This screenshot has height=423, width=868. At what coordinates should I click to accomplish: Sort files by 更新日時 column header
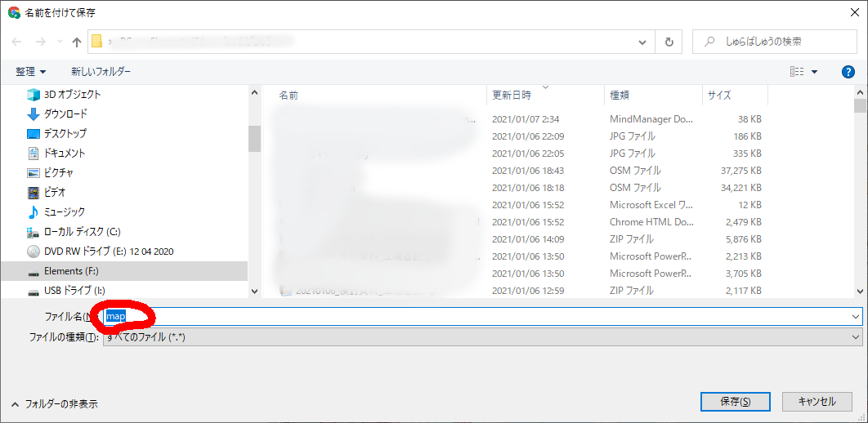point(512,96)
